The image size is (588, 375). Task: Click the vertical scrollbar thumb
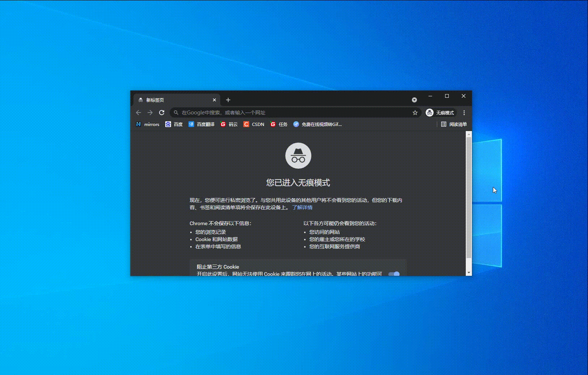pos(469,198)
